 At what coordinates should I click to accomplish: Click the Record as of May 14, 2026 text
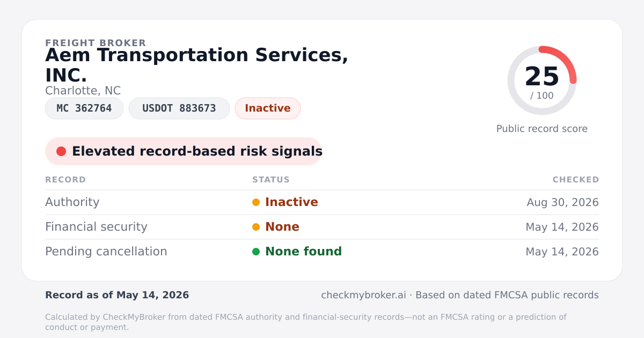tap(117, 295)
